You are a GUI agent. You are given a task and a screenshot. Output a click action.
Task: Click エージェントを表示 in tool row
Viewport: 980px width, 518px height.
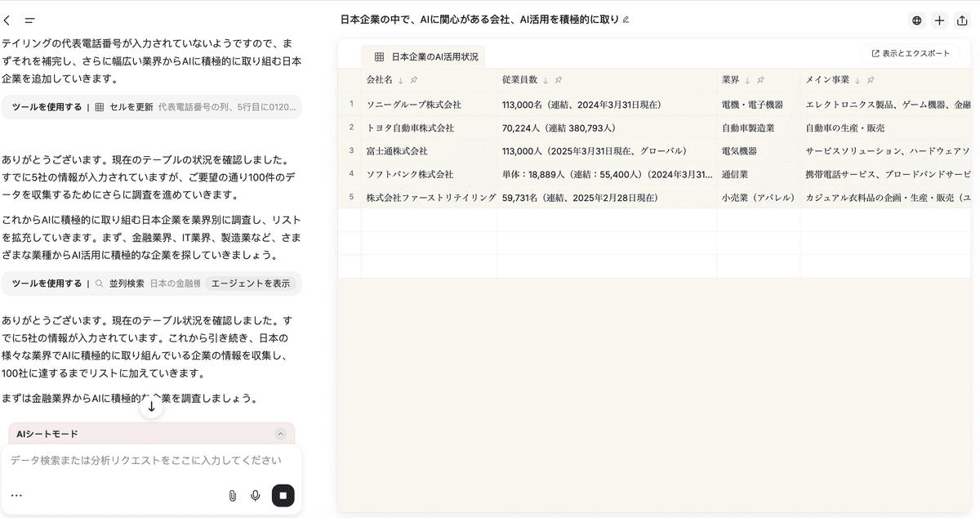click(251, 284)
